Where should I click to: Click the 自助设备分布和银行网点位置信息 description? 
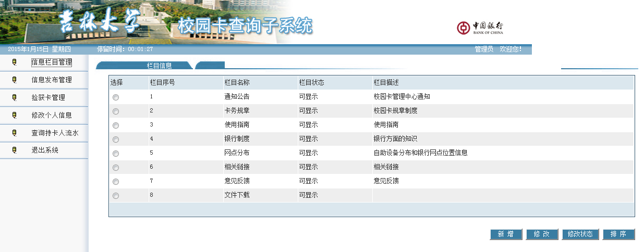[x=421, y=153]
